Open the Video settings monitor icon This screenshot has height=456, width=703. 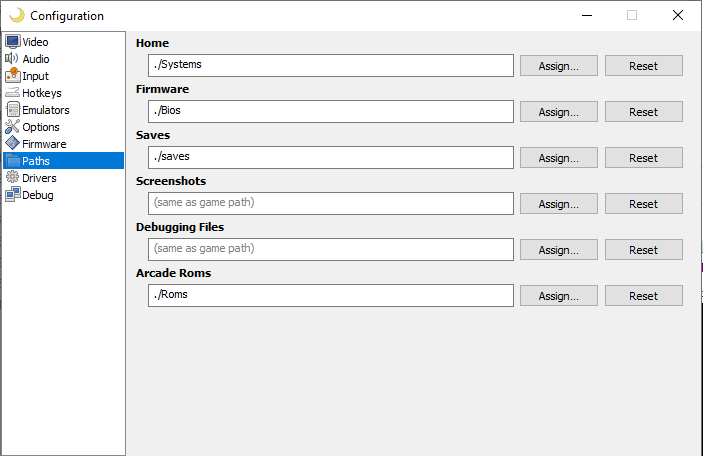(13, 42)
